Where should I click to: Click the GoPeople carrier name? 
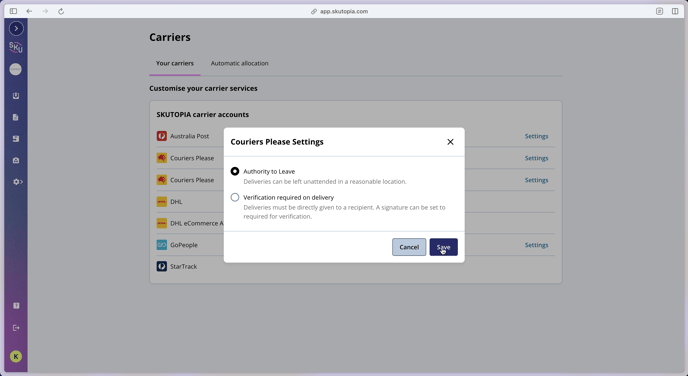(x=184, y=245)
